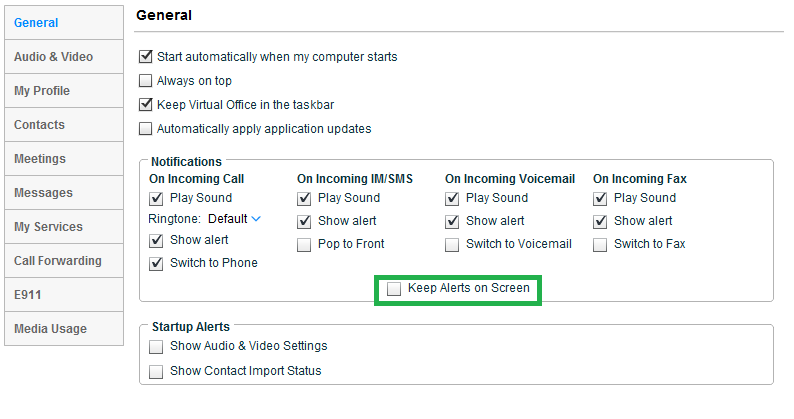Image resolution: width=794 pixels, height=419 pixels.
Task: Select the Meetings tab in sidebar
Action: (x=64, y=159)
